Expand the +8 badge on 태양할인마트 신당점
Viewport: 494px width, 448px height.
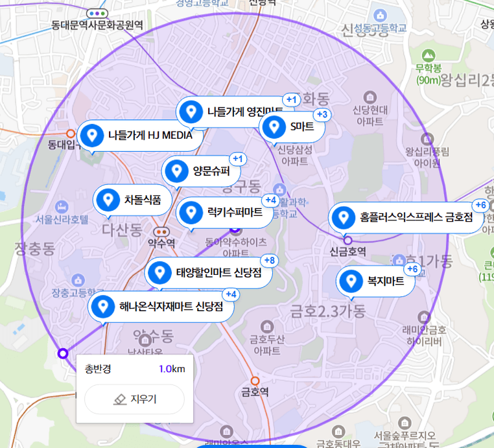coord(270,260)
